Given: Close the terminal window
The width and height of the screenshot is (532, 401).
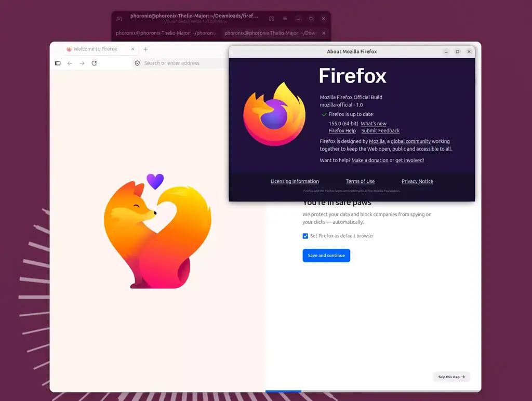Looking at the screenshot, I should pos(323,19).
